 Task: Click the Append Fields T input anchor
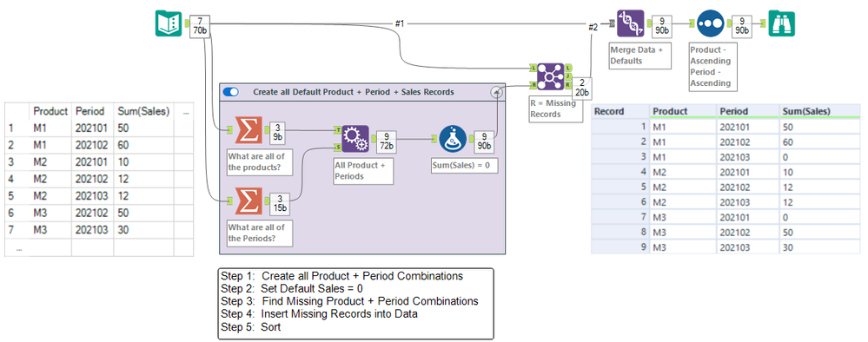(x=338, y=130)
